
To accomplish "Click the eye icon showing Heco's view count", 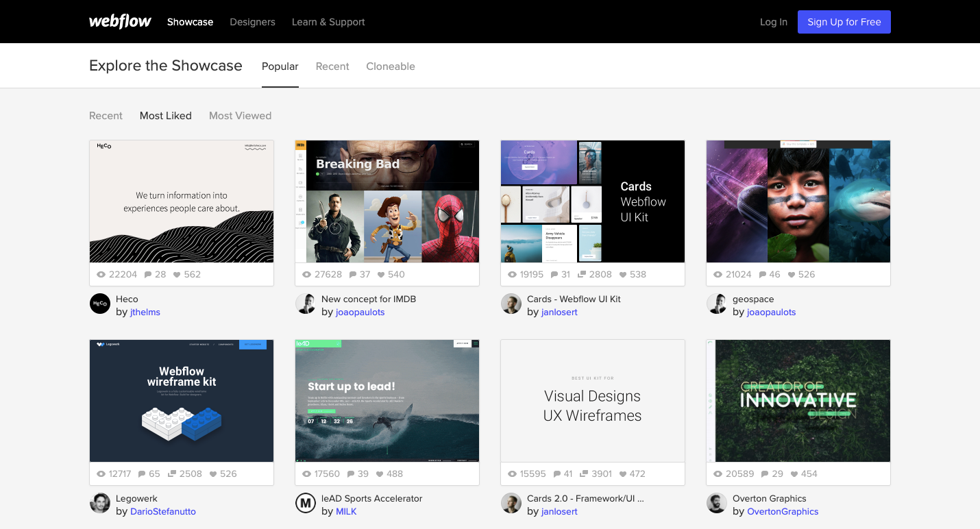I will click(101, 274).
